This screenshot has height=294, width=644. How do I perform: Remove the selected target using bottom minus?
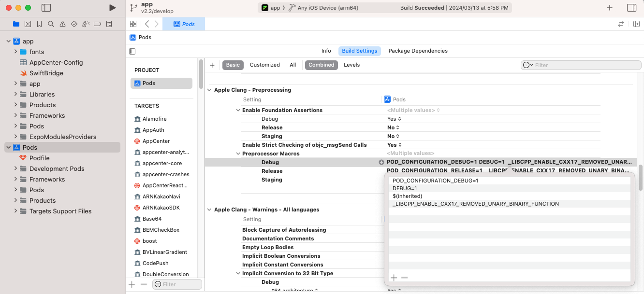click(144, 284)
